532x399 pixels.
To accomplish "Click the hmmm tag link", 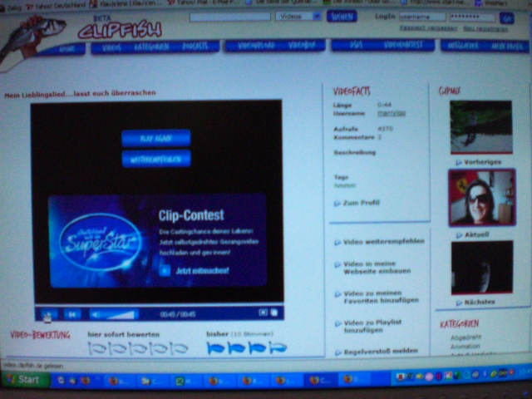I will pos(345,185).
